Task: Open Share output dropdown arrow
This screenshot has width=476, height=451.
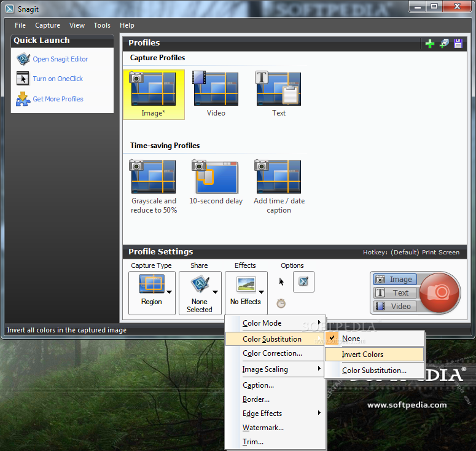Action: [x=215, y=292]
